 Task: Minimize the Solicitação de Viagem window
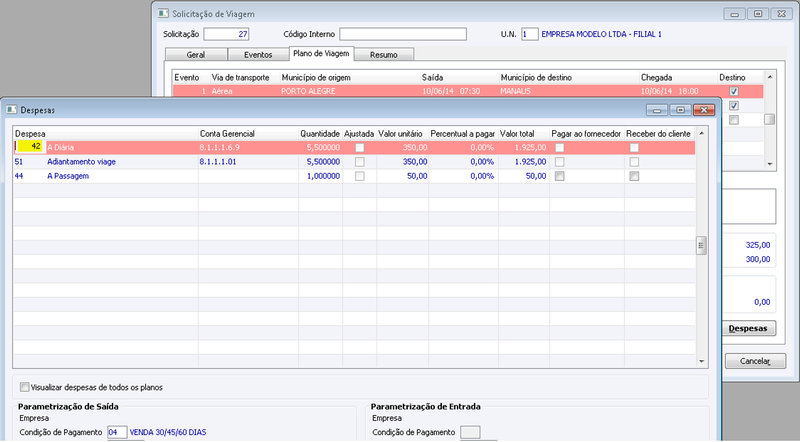(x=734, y=14)
